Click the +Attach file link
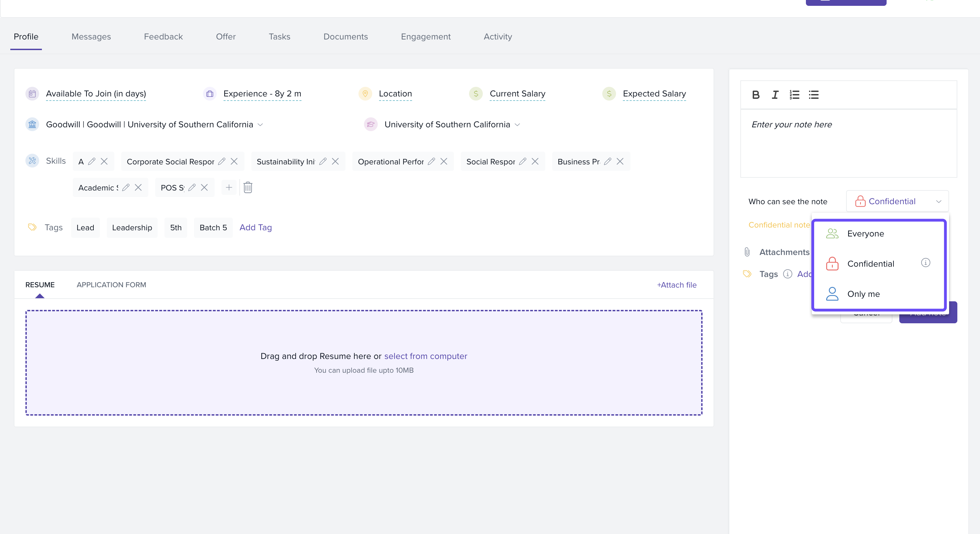 (676, 285)
